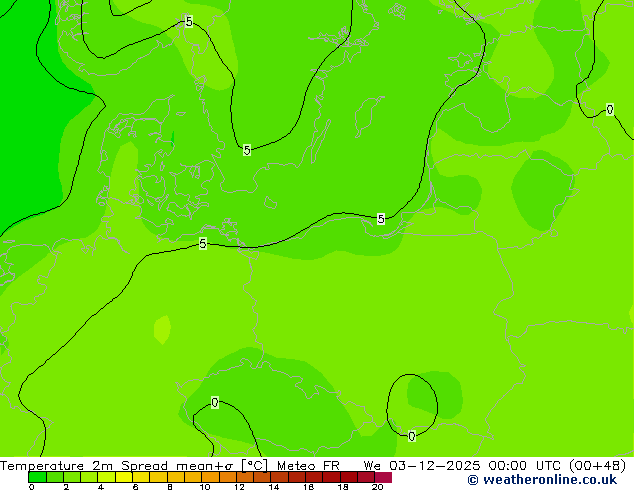The image size is (634, 490).
Task: Click the weatheronline.co.uk copyright text
Action: pos(542,480)
